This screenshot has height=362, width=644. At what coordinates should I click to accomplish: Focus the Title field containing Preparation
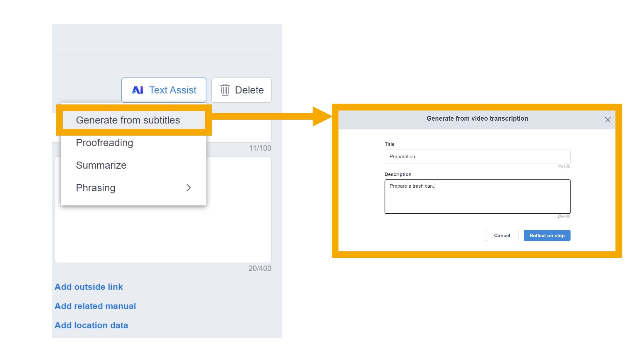[477, 157]
